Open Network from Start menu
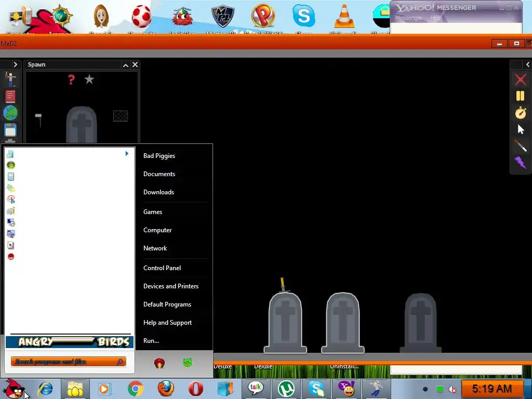The width and height of the screenshot is (532, 399). pyautogui.click(x=155, y=248)
